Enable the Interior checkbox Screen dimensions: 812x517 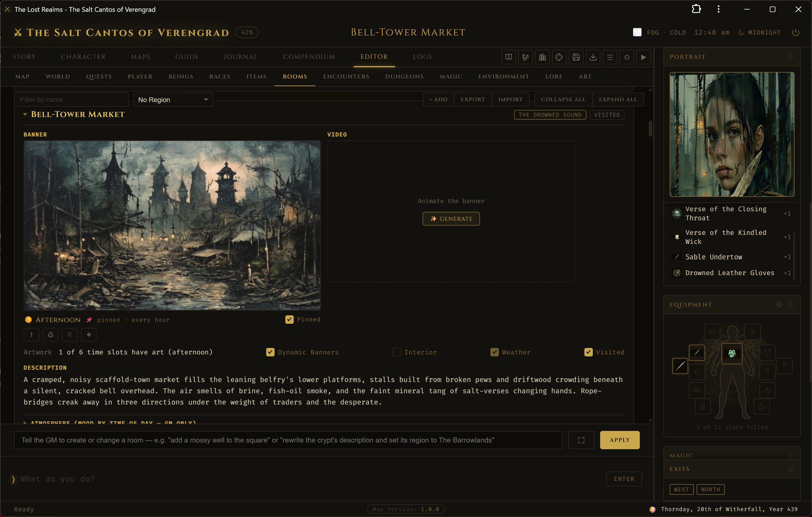(396, 352)
